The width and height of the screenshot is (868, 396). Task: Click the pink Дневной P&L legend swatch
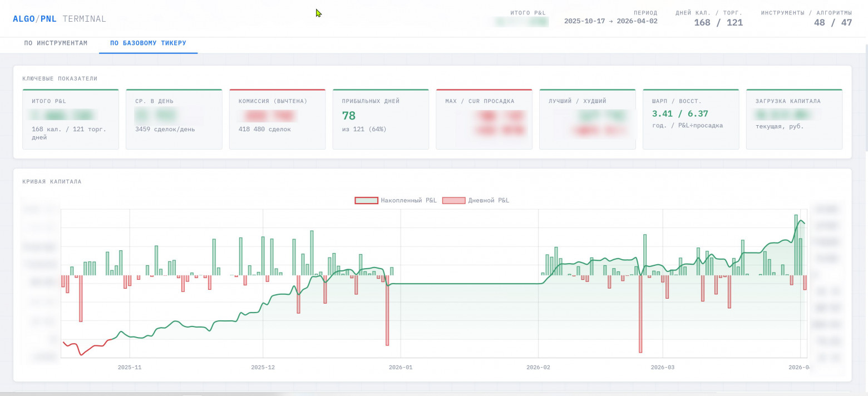(x=453, y=200)
